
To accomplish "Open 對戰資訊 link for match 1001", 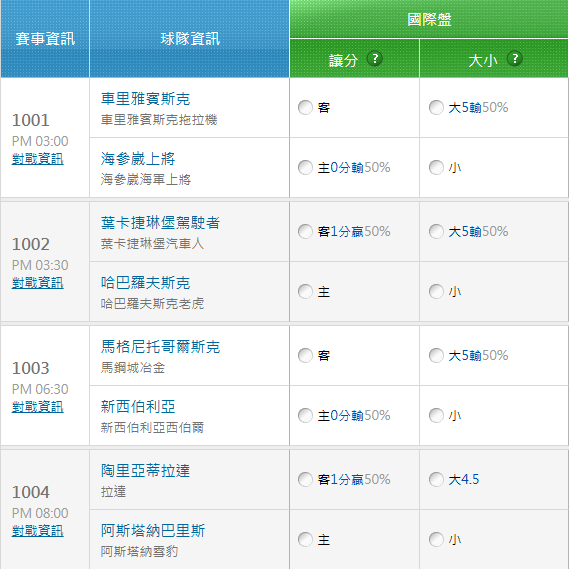I will pyautogui.click(x=37, y=159).
